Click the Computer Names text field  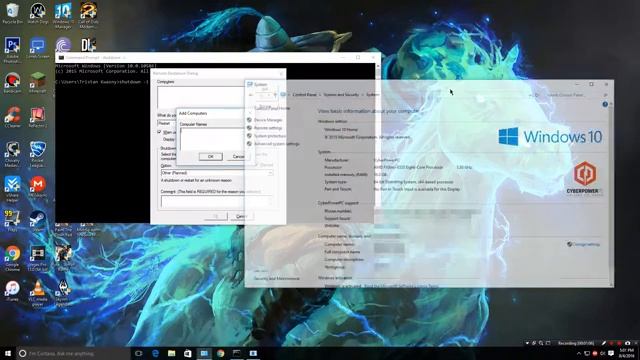pyautogui.click(x=213, y=139)
